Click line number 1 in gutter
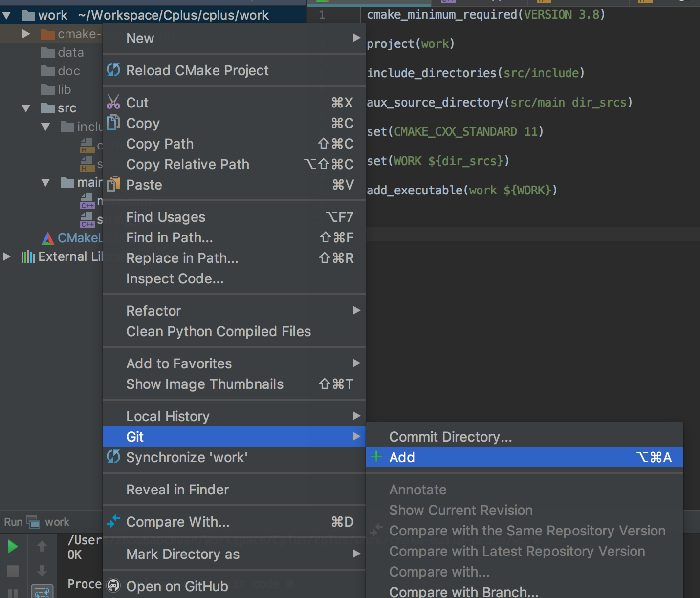 coord(322,15)
